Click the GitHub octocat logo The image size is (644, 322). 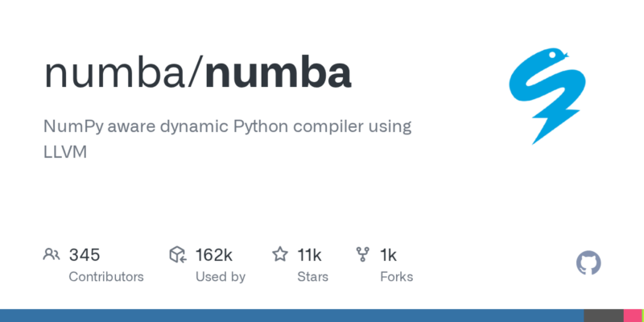pyautogui.click(x=588, y=263)
